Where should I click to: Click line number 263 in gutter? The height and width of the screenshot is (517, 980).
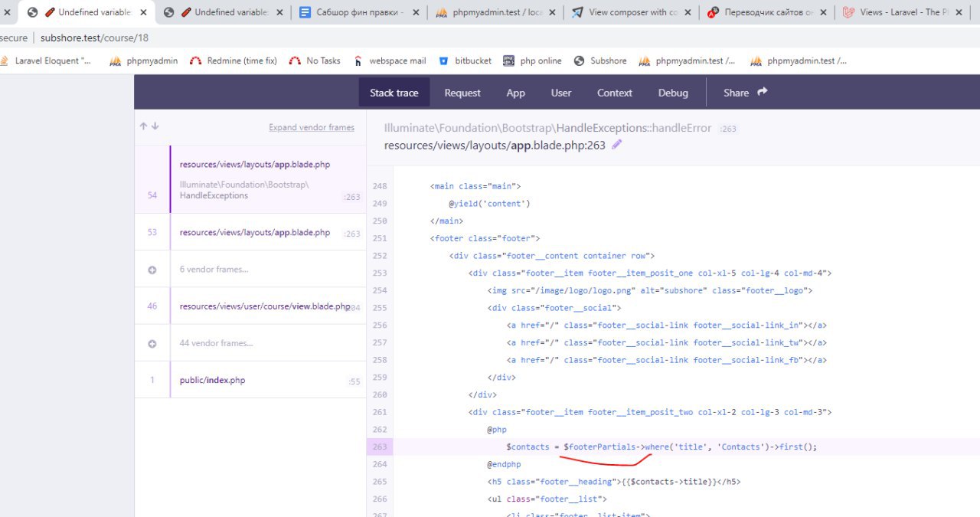[380, 447]
